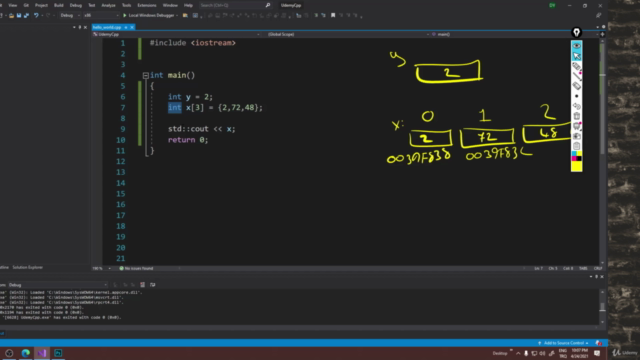Click the notifications icon in status bar
Screen dimensions: 640x360
tap(598, 343)
